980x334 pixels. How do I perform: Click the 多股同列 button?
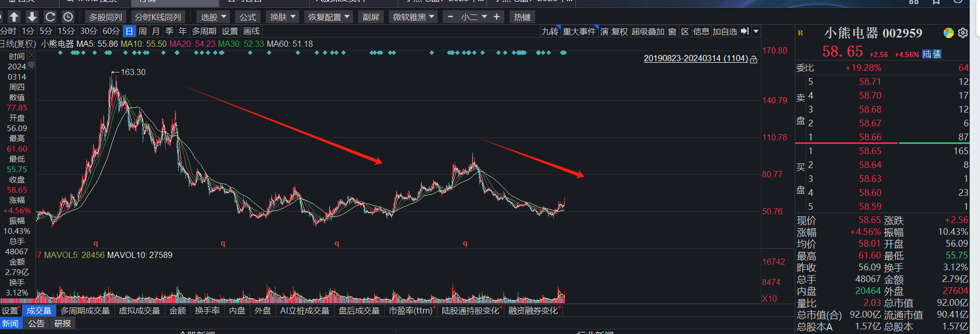(106, 17)
